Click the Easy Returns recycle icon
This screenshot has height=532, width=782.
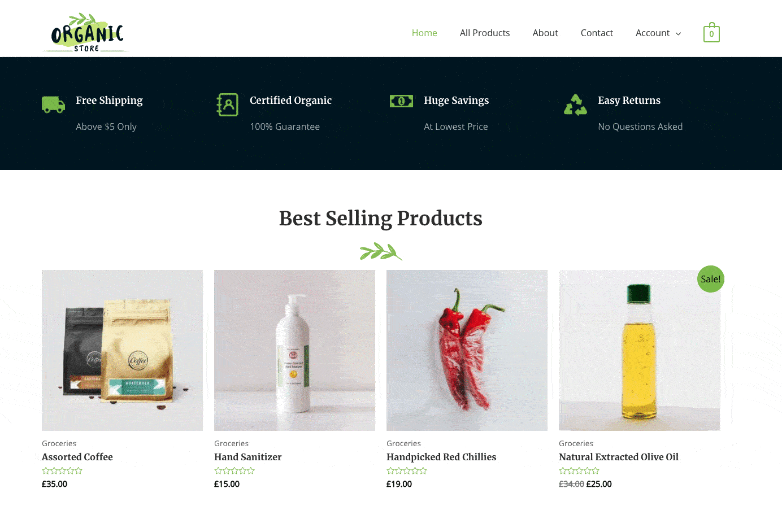point(575,104)
